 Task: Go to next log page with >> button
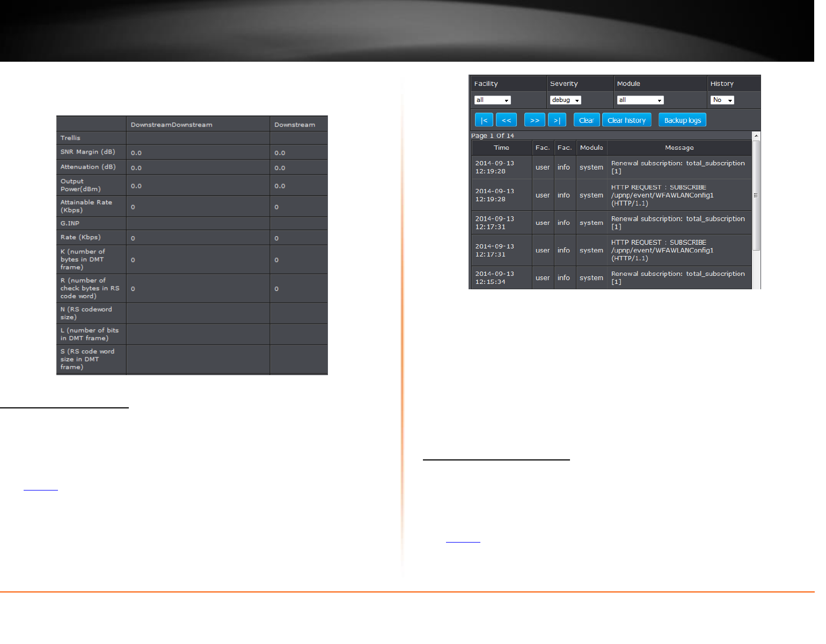535,120
